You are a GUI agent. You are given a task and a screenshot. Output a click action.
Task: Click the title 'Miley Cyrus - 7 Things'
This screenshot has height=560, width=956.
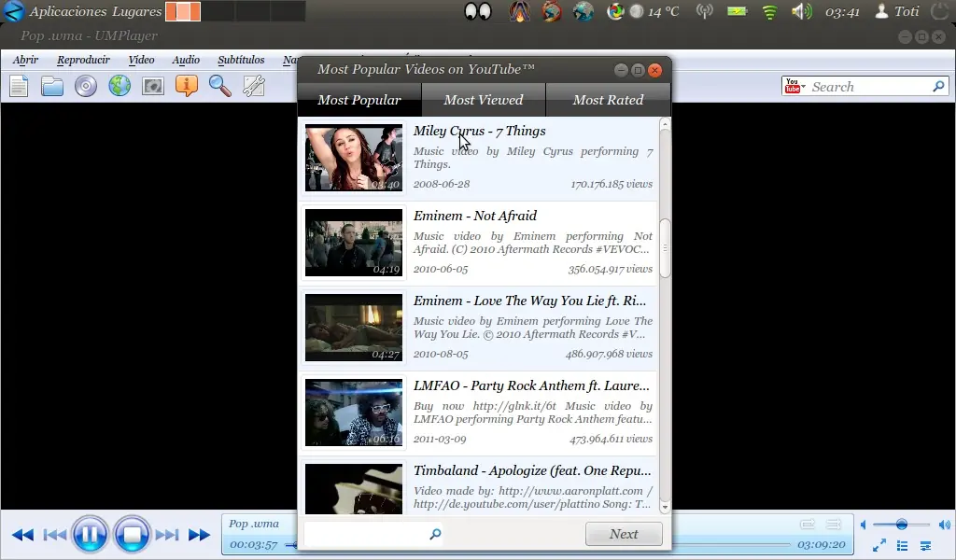click(479, 131)
